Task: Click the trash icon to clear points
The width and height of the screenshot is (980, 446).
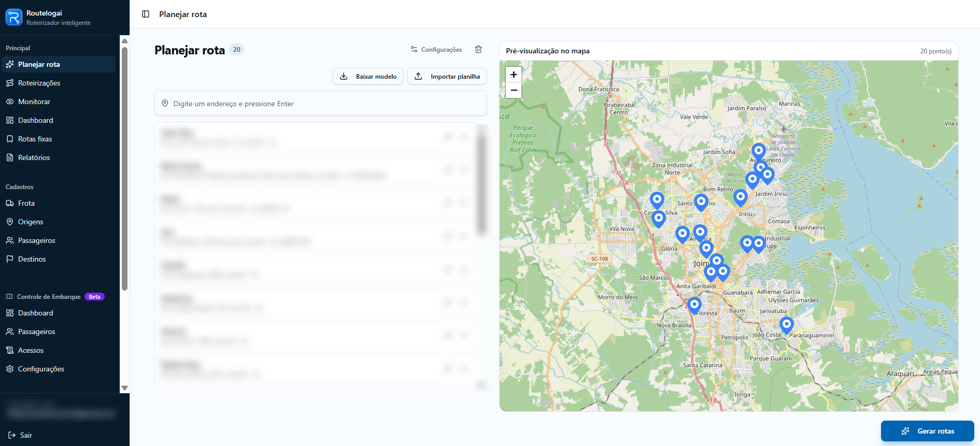Action: click(x=478, y=49)
